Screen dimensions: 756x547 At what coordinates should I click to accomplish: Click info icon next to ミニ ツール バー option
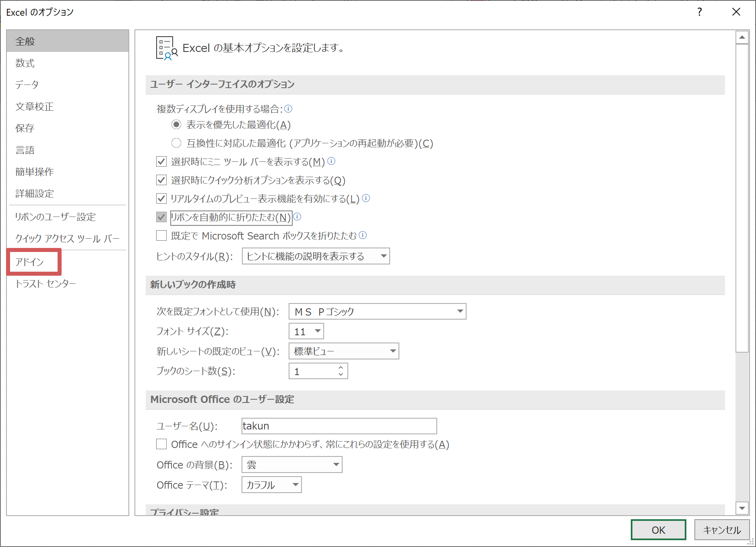click(331, 161)
